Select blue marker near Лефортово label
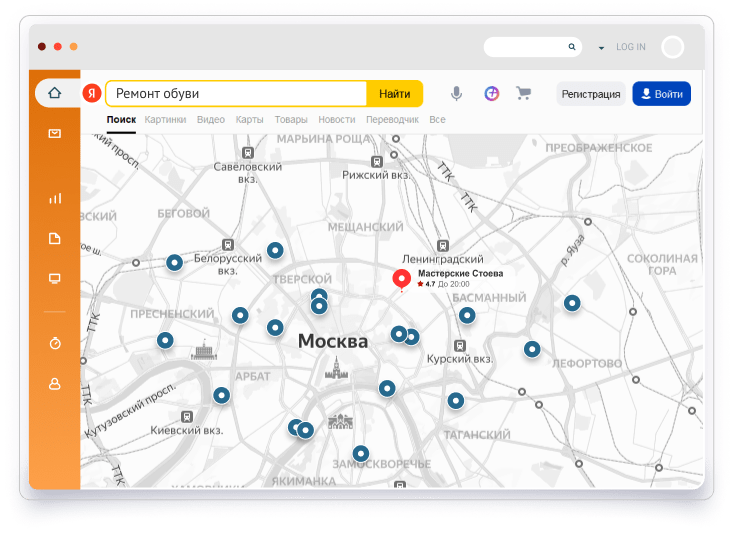 click(532, 349)
